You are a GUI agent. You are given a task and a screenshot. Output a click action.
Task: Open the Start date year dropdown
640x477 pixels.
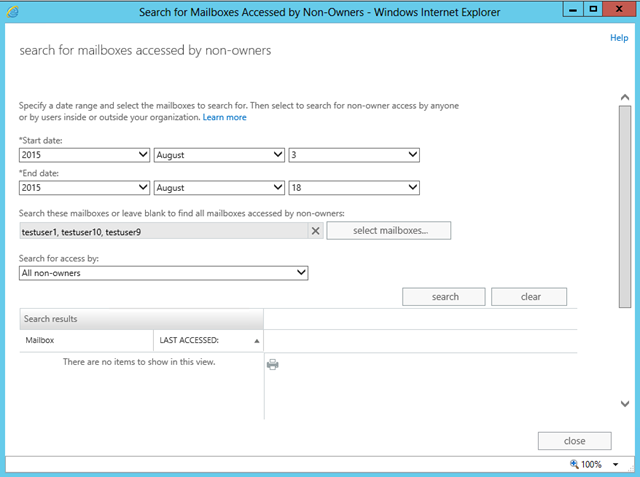point(84,155)
